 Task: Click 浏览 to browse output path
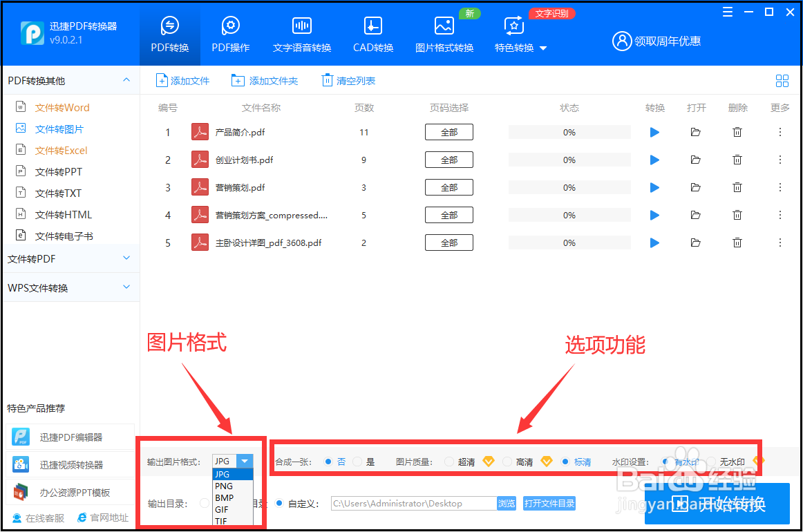pos(507,503)
